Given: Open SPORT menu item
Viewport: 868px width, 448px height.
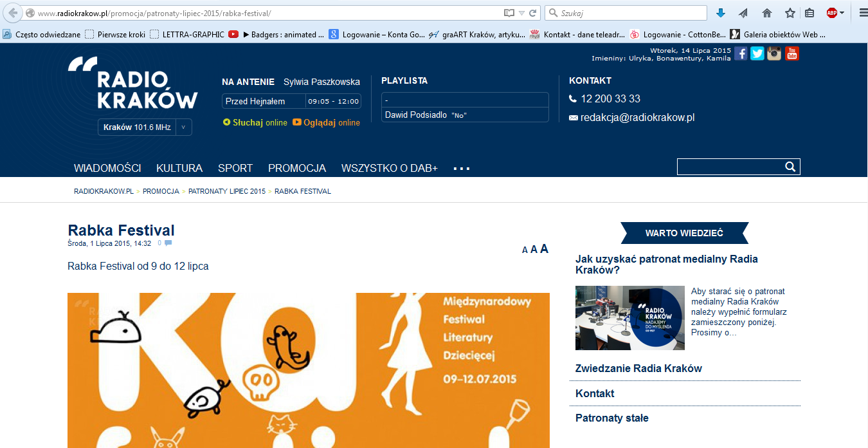Looking at the screenshot, I should (x=235, y=168).
